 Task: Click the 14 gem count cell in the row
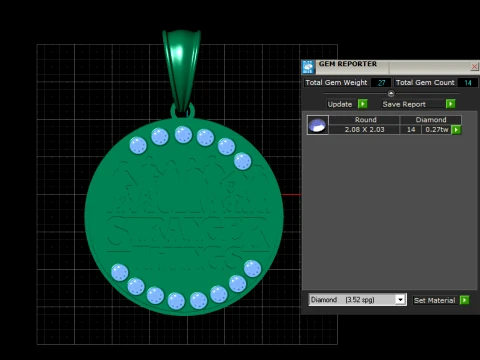[411, 130]
